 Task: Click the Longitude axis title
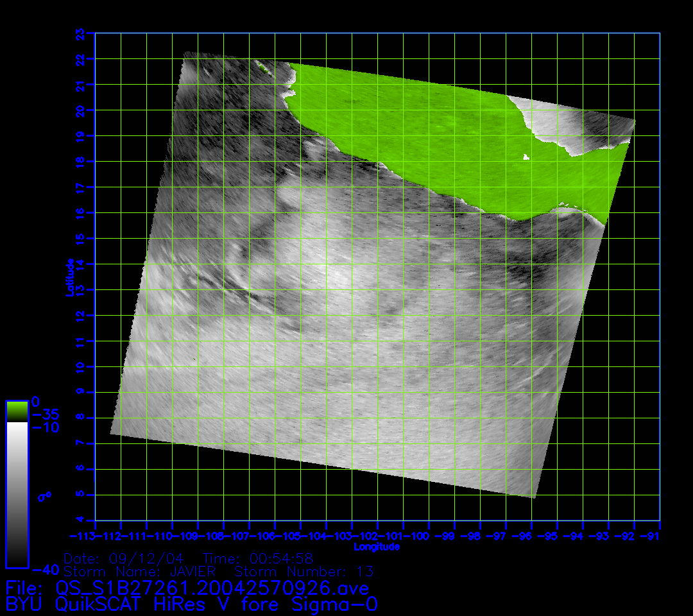(x=377, y=547)
